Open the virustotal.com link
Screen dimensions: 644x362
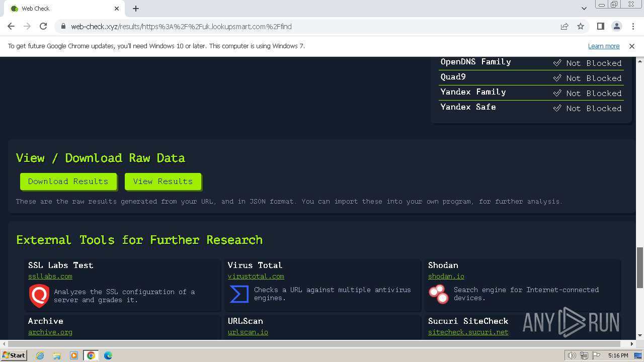point(256,277)
